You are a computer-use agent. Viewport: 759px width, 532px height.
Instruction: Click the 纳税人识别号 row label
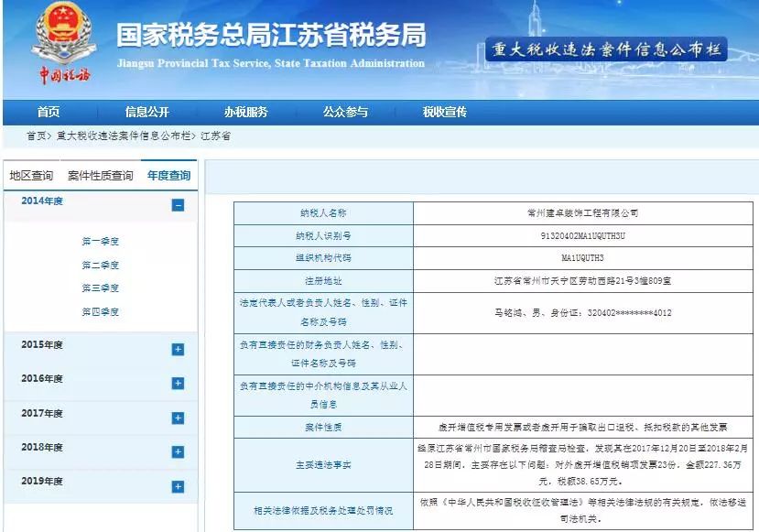coord(323,235)
